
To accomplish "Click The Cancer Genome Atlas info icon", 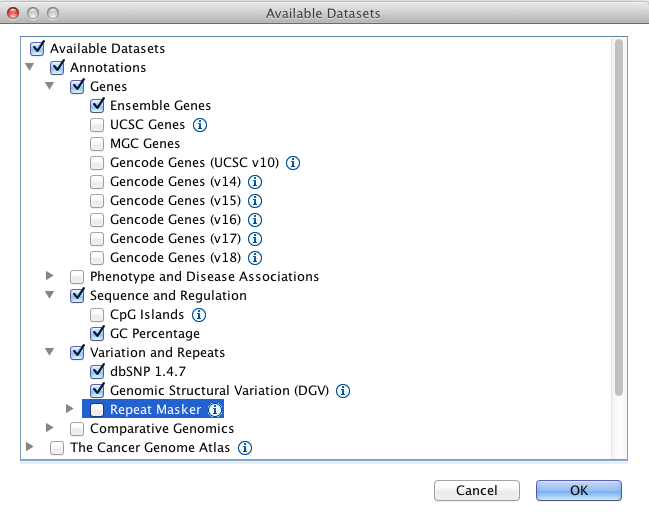I will (245, 448).
